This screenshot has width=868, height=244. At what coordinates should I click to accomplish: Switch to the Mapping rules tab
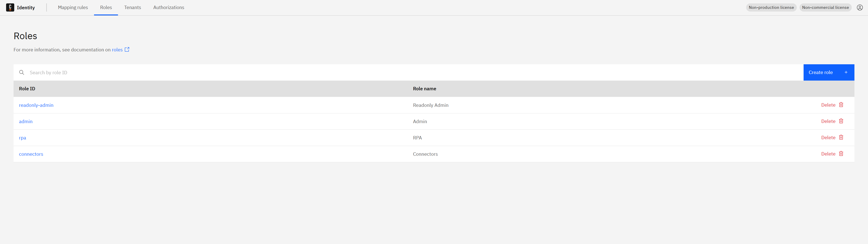point(73,7)
